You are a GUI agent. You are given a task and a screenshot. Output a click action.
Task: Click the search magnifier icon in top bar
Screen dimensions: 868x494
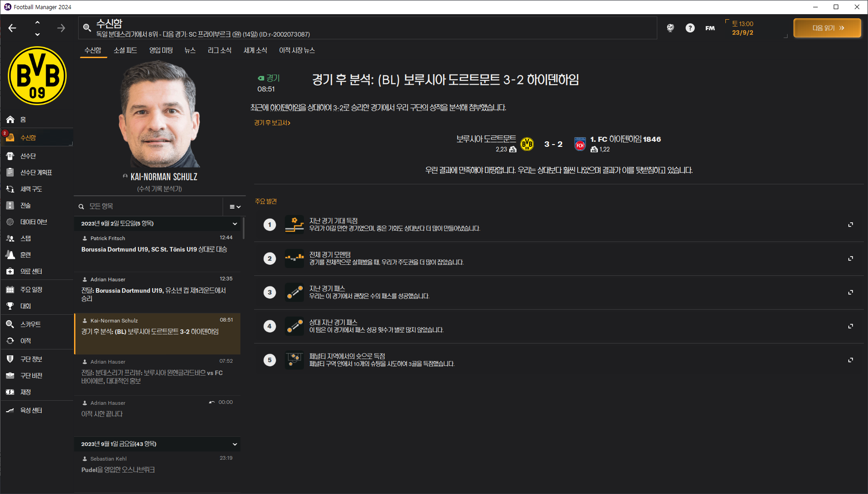tap(87, 28)
